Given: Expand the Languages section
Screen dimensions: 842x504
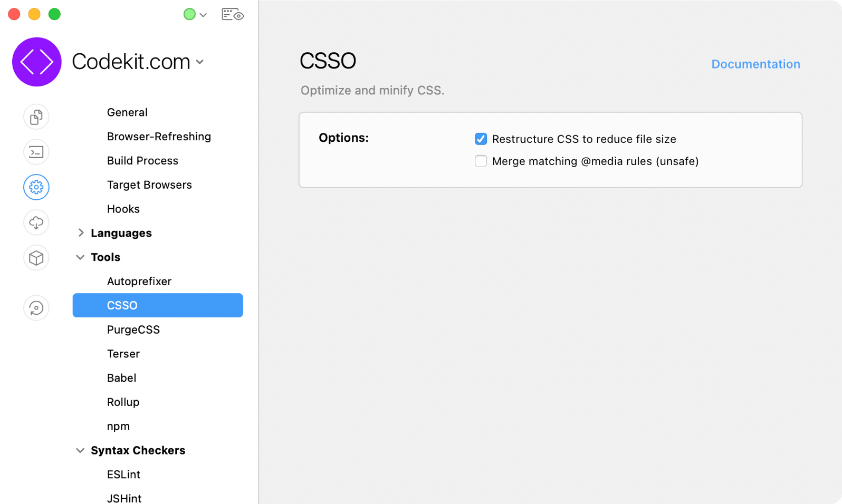Looking at the screenshot, I should pyautogui.click(x=81, y=232).
